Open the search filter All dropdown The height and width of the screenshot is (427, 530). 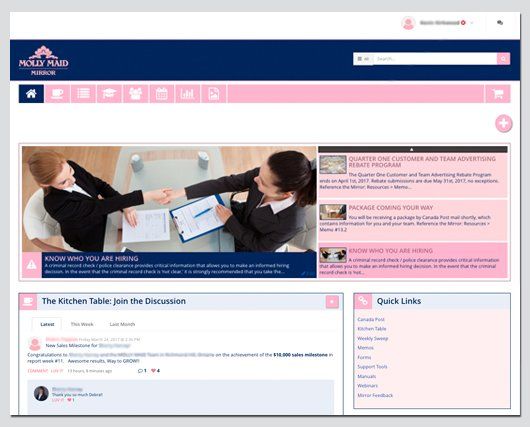tap(363, 59)
